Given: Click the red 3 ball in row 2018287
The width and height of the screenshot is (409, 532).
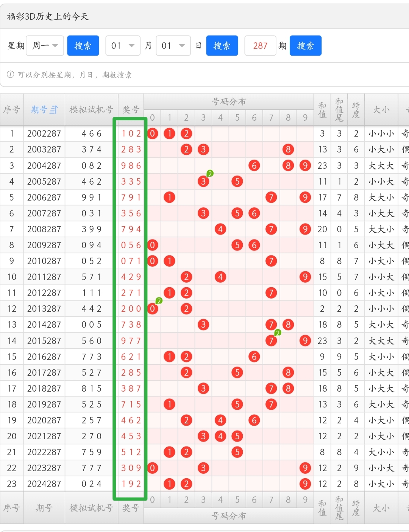Looking at the screenshot, I should (203, 388).
